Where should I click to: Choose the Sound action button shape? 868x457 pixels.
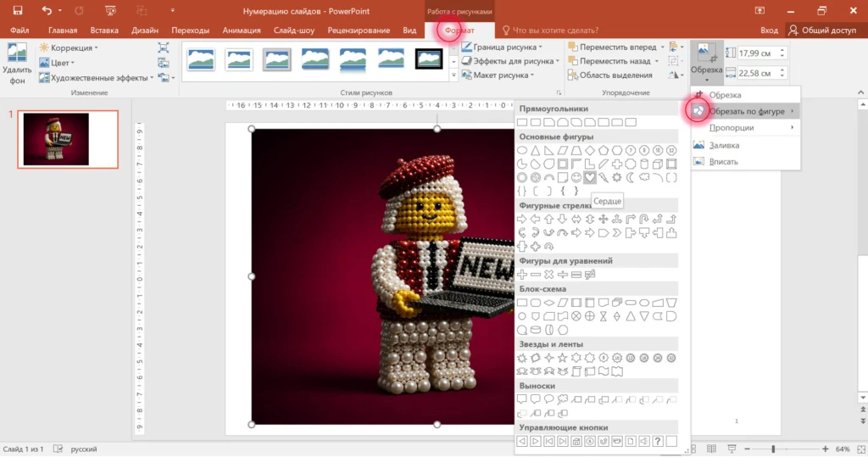tap(644, 442)
